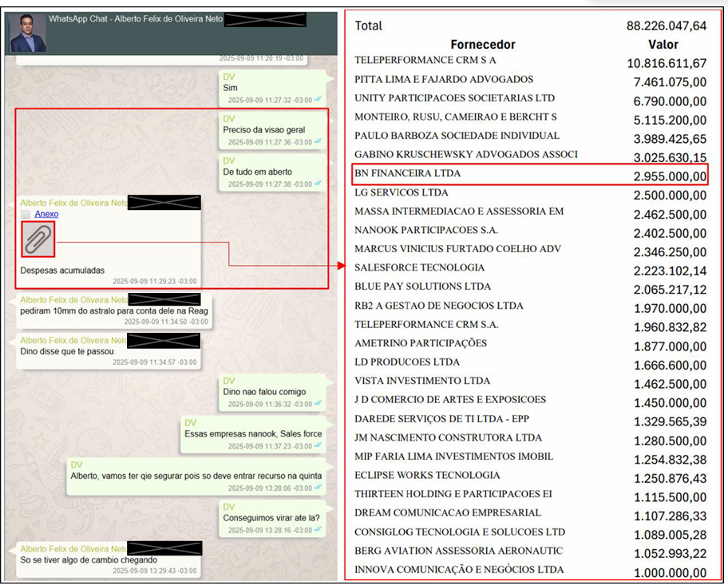Select NANOOK PARTICIPACOES S.A. row
Screen dimensions: 728x585
[530, 231]
